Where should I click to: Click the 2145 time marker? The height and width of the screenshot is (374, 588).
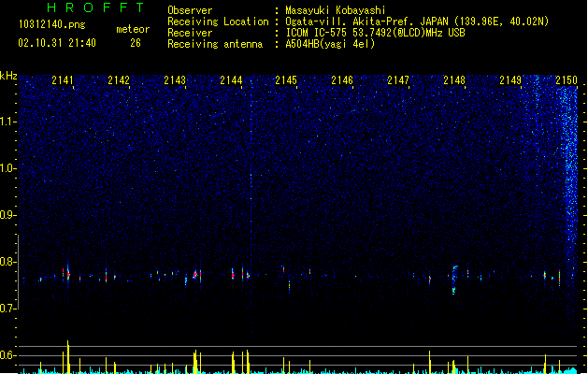coord(286,80)
